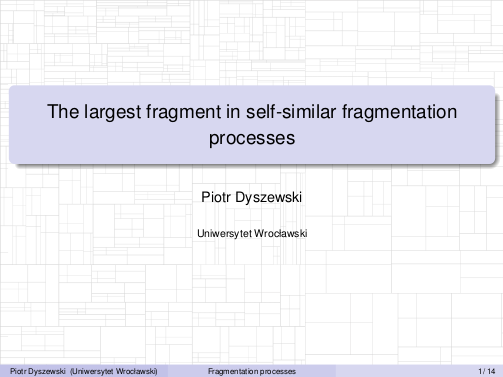Click the footer short title 'Fragmentation processes'
The image size is (503, 377).
(x=252, y=371)
